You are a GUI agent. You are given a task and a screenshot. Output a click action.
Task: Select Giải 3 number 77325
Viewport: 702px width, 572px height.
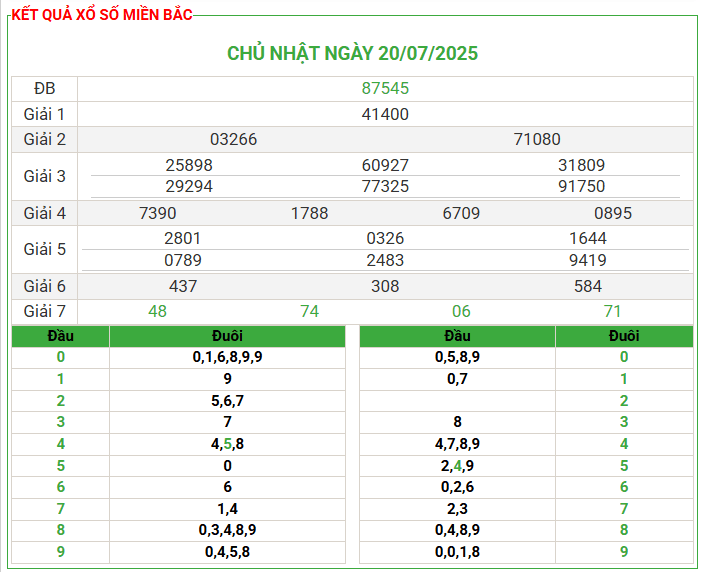(x=385, y=186)
